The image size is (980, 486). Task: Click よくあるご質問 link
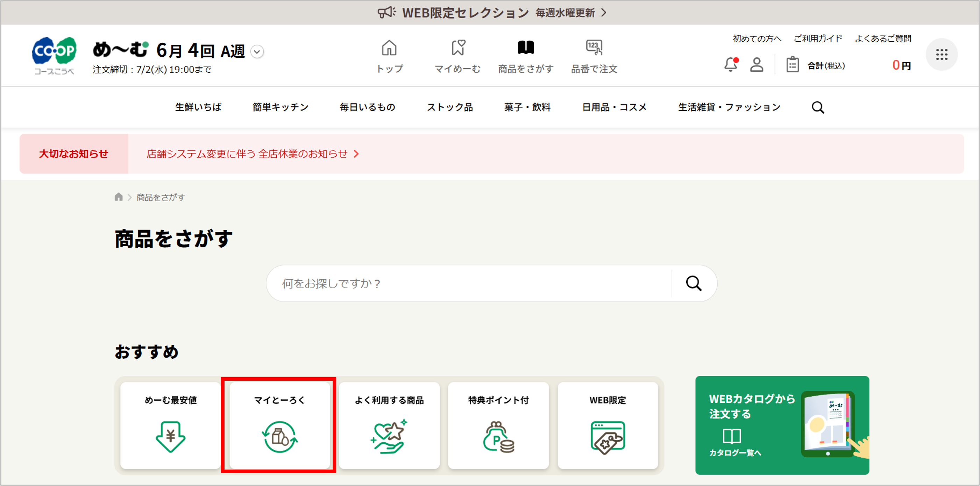tap(883, 38)
